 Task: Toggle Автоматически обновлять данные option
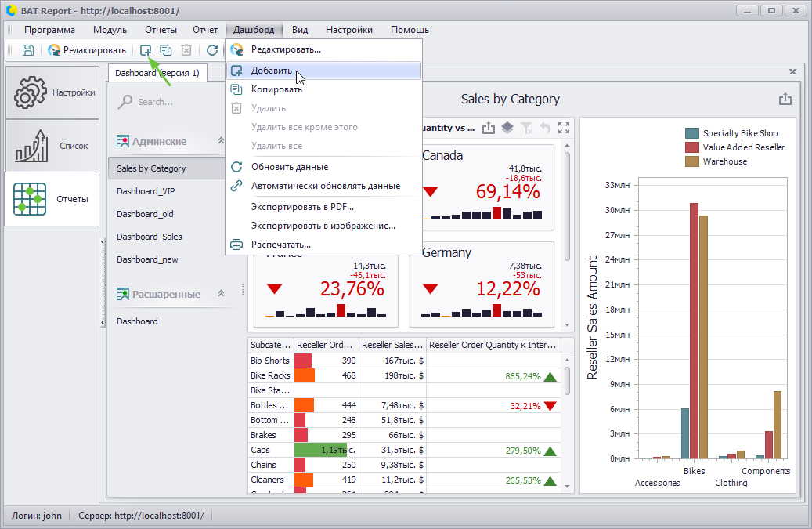323,186
